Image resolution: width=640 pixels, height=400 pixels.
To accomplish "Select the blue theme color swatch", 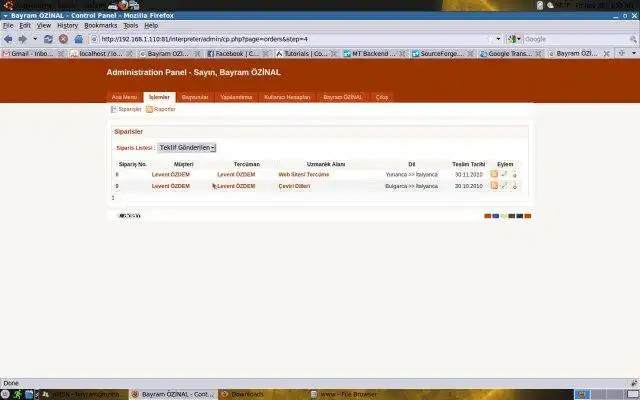I will (496, 216).
